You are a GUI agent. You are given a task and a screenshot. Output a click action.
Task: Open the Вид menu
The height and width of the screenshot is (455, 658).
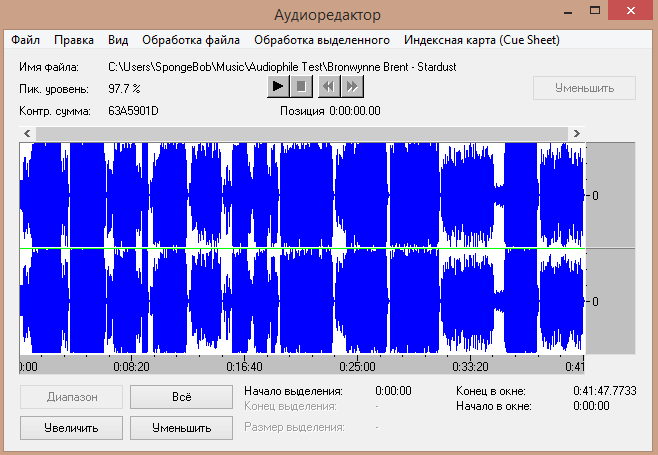click(x=118, y=40)
